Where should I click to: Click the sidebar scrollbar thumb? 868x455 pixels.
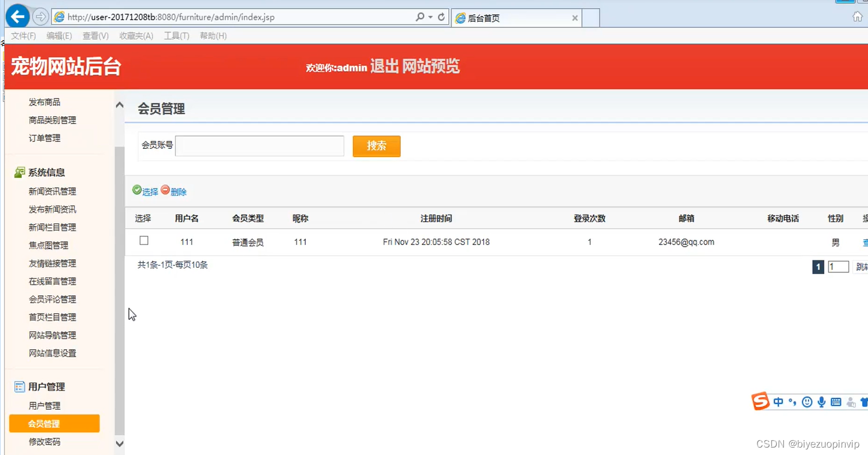[120, 291]
